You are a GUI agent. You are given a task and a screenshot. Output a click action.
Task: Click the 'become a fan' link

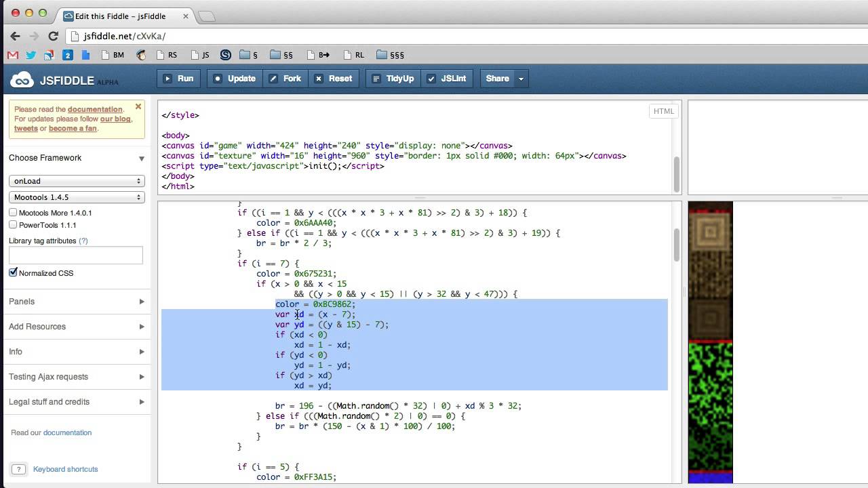coord(73,128)
